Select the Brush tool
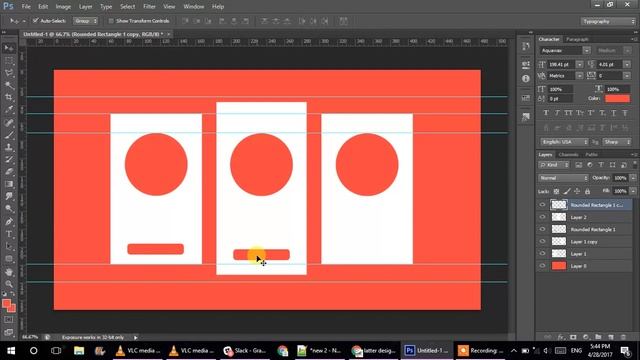 coord(9,135)
